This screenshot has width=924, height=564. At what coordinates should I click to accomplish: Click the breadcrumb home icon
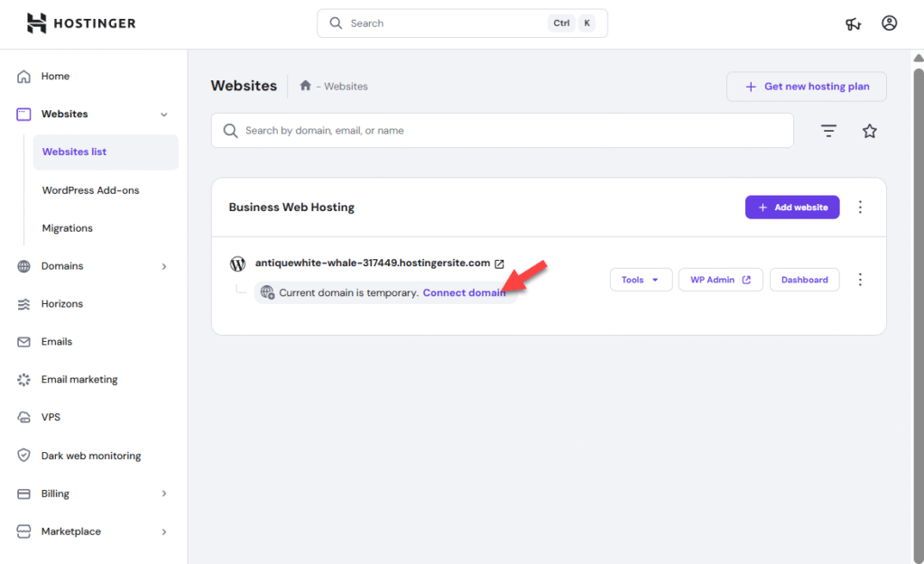coord(306,86)
